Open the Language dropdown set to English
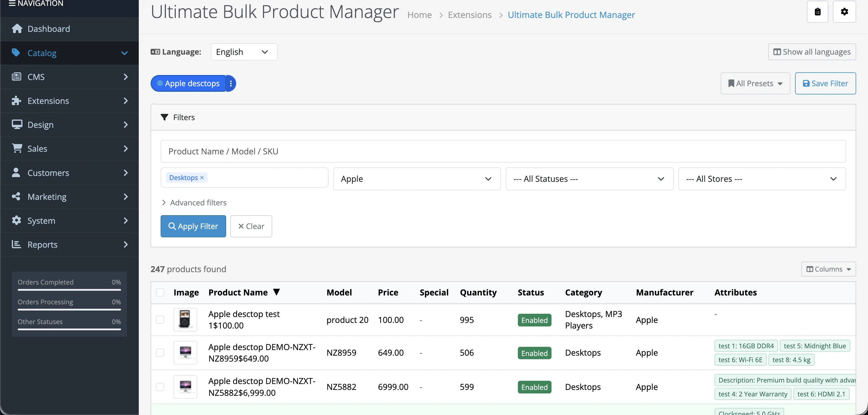The height and width of the screenshot is (415, 868). tap(244, 52)
